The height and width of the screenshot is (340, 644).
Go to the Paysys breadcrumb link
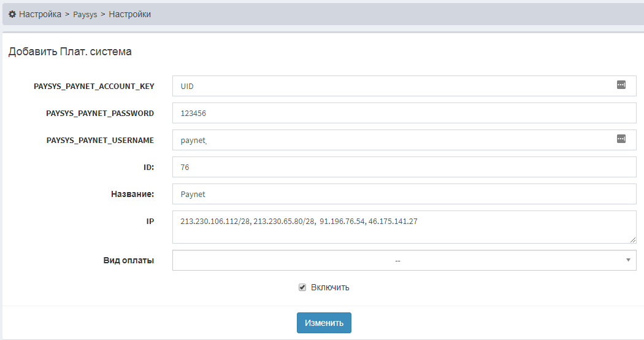click(x=85, y=14)
